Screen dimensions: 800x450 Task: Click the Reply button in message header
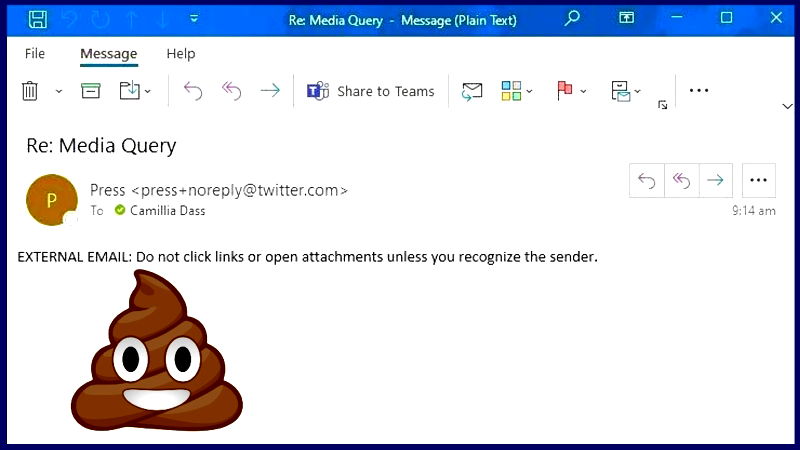(x=647, y=180)
